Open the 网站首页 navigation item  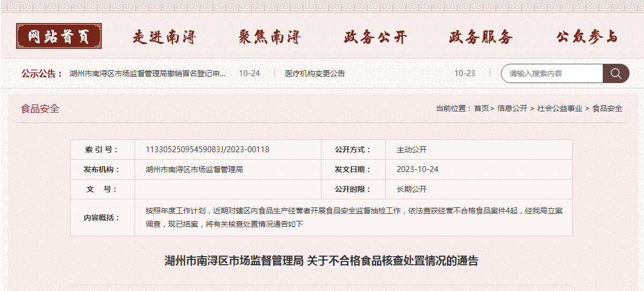pyautogui.click(x=59, y=36)
